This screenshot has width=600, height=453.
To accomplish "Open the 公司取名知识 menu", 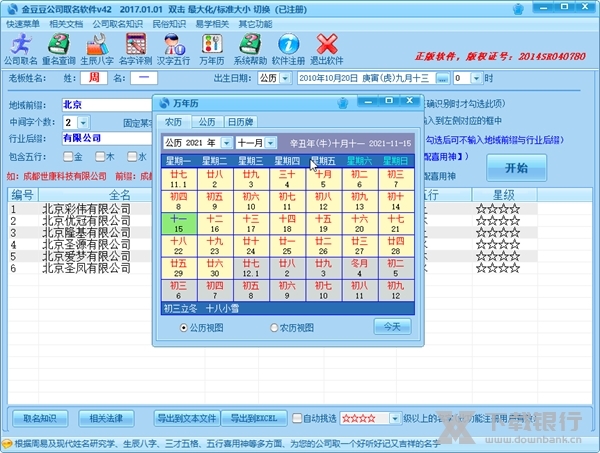I will pyautogui.click(x=117, y=24).
